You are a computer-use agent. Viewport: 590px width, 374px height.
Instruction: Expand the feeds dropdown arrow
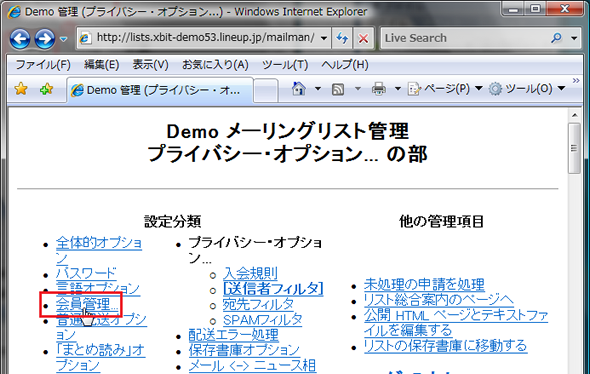click(358, 89)
